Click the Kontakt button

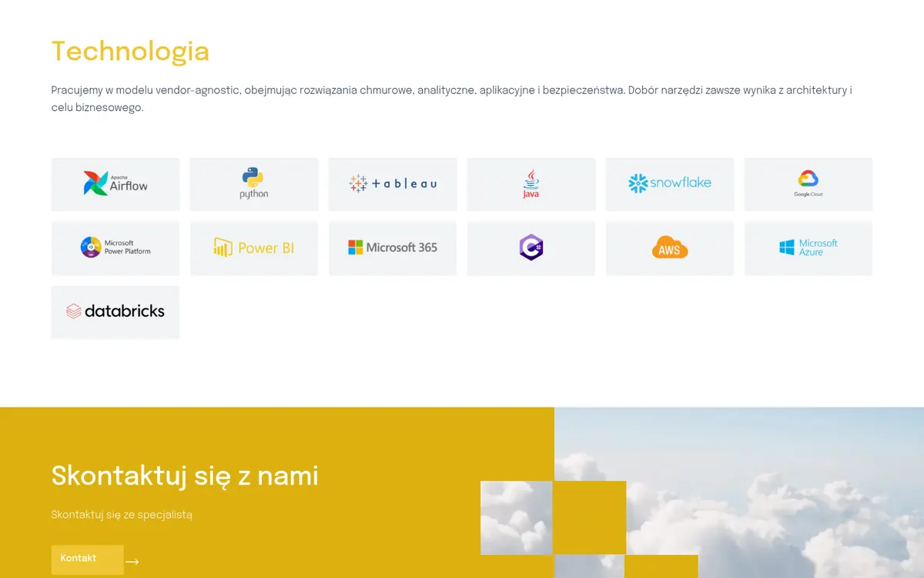[x=87, y=560]
